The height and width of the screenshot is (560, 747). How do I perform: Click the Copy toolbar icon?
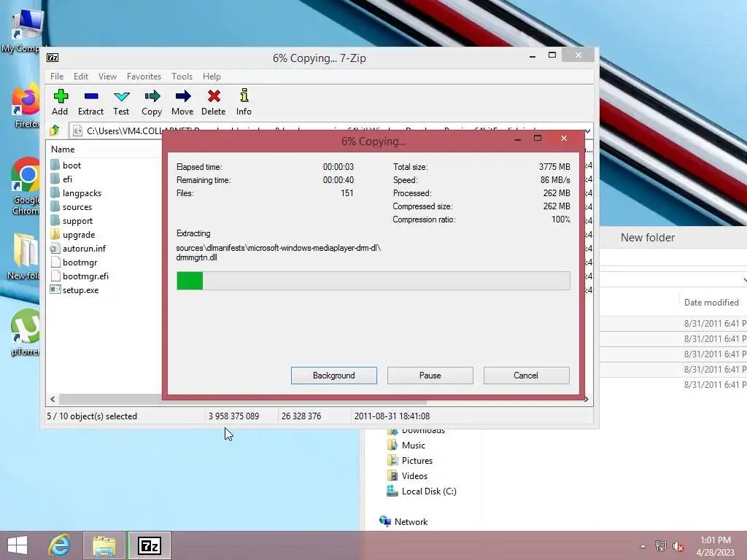[x=152, y=97]
